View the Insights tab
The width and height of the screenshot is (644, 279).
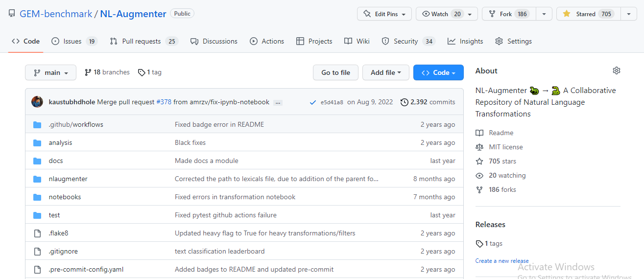click(465, 41)
